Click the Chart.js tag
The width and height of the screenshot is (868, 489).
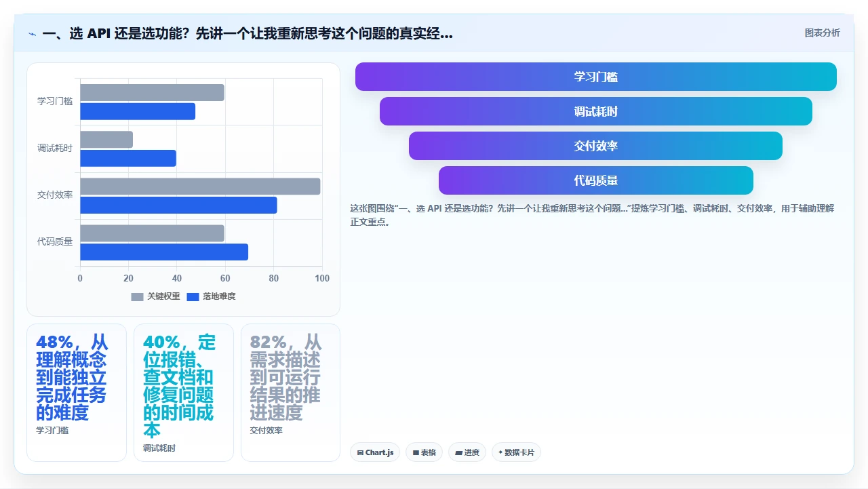pos(375,452)
